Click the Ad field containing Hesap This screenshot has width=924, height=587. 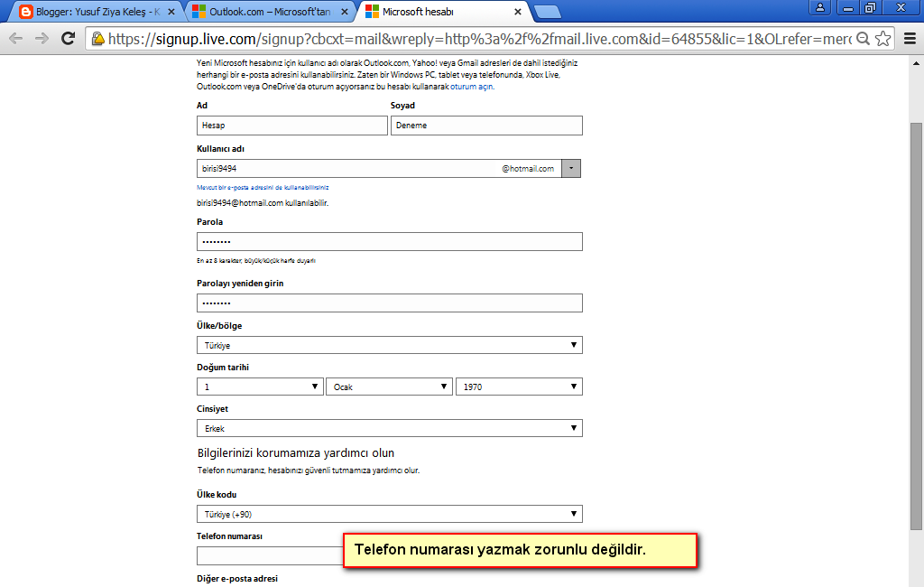coord(292,126)
